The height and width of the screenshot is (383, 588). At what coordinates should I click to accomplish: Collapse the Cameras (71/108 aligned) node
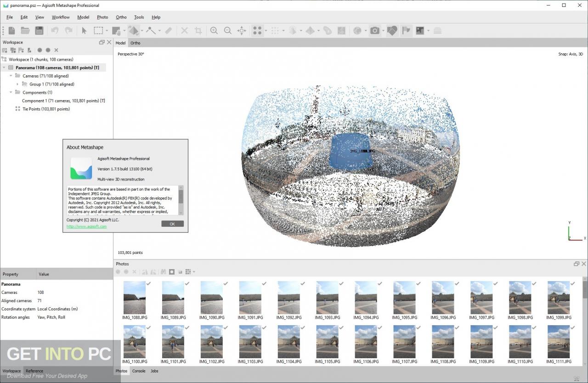pos(11,76)
